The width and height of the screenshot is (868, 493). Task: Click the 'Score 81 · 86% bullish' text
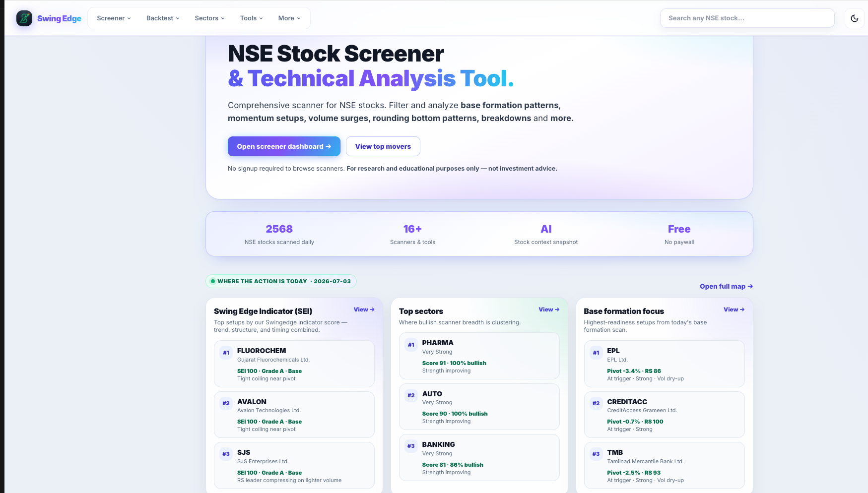click(x=453, y=465)
